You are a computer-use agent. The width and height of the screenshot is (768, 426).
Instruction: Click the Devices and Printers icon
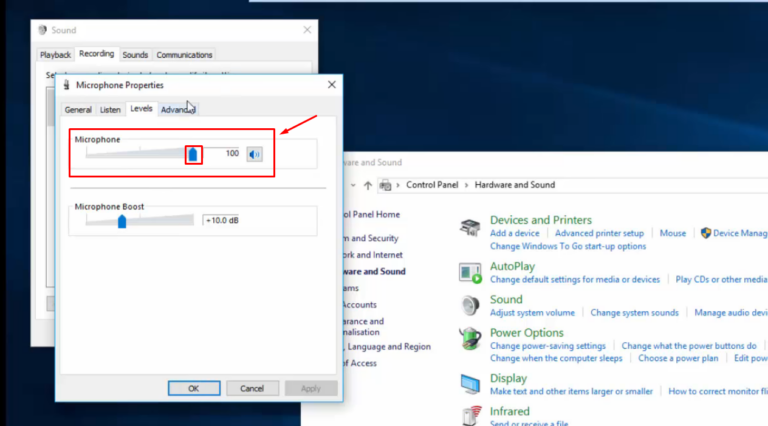pos(470,227)
